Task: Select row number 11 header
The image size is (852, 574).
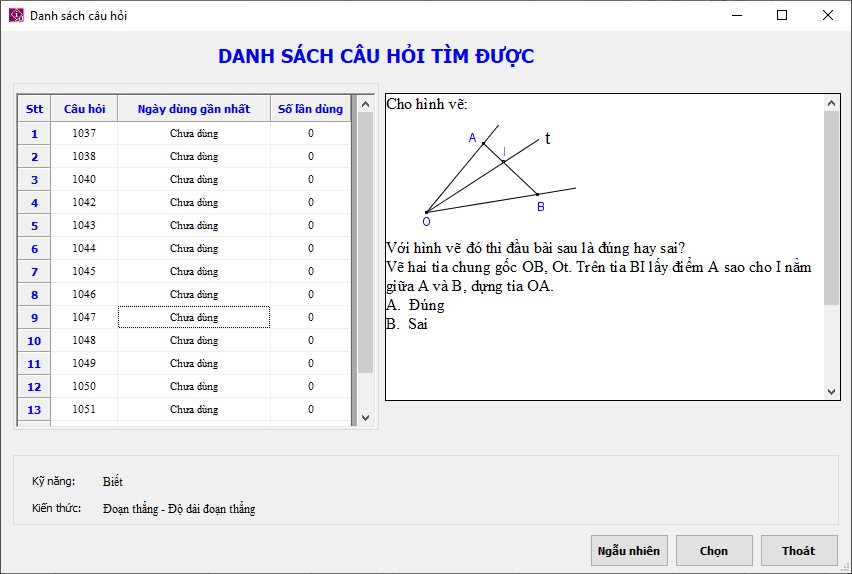Action: (34, 364)
